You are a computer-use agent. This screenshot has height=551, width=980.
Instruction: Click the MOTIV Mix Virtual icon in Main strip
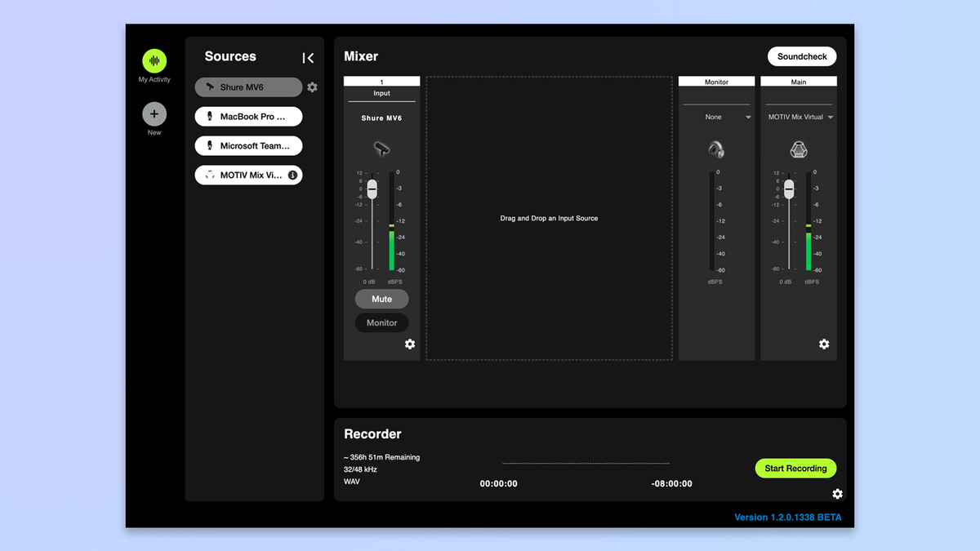pos(798,150)
